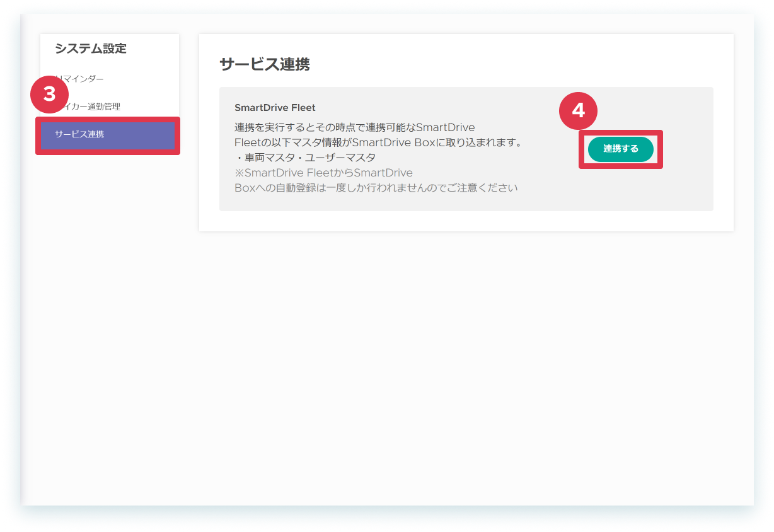Click the サービス連携 page title
The width and height of the screenshot is (774, 532).
pyautogui.click(x=265, y=64)
